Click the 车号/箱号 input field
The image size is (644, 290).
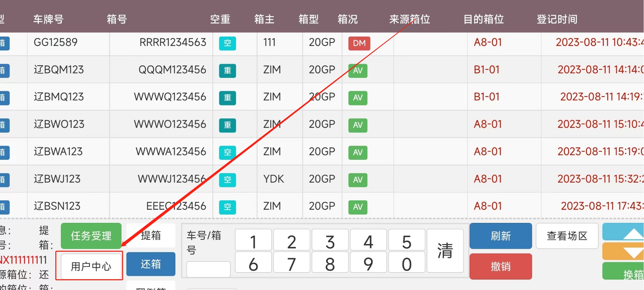[x=208, y=269]
